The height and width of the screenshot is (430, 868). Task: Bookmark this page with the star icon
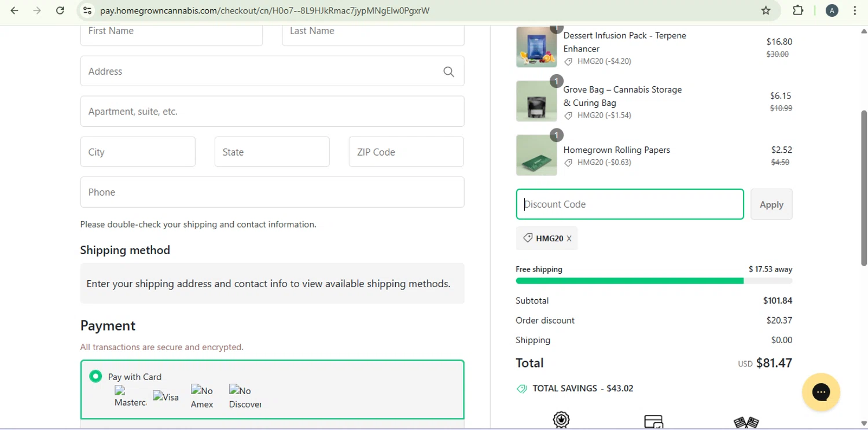(766, 10)
